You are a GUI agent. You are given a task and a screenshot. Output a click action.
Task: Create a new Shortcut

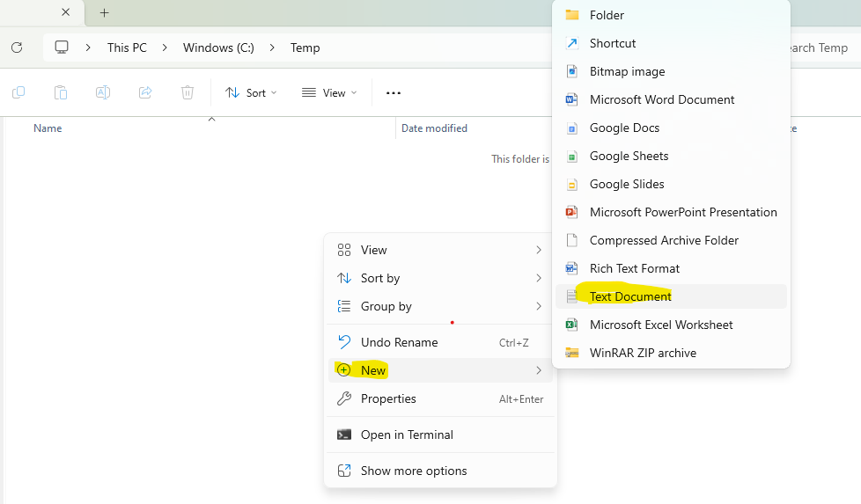click(671, 43)
